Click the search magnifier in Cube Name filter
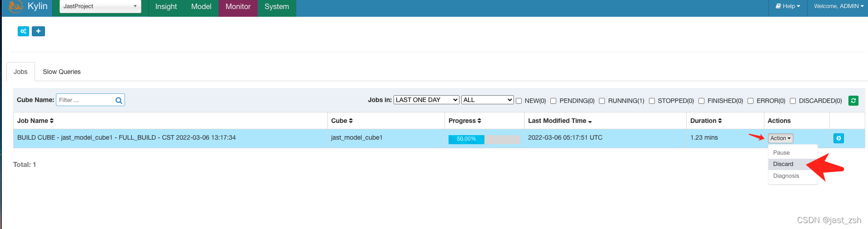The image size is (868, 229). click(119, 100)
